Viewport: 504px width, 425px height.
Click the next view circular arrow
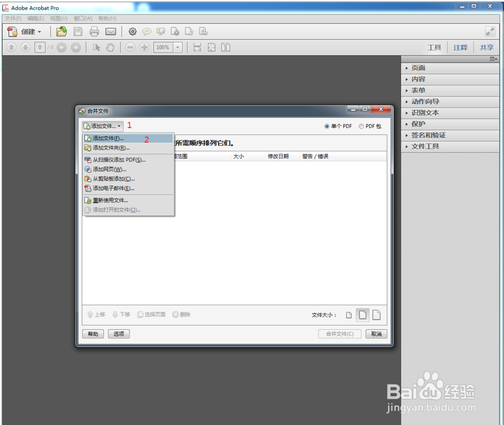click(x=76, y=47)
